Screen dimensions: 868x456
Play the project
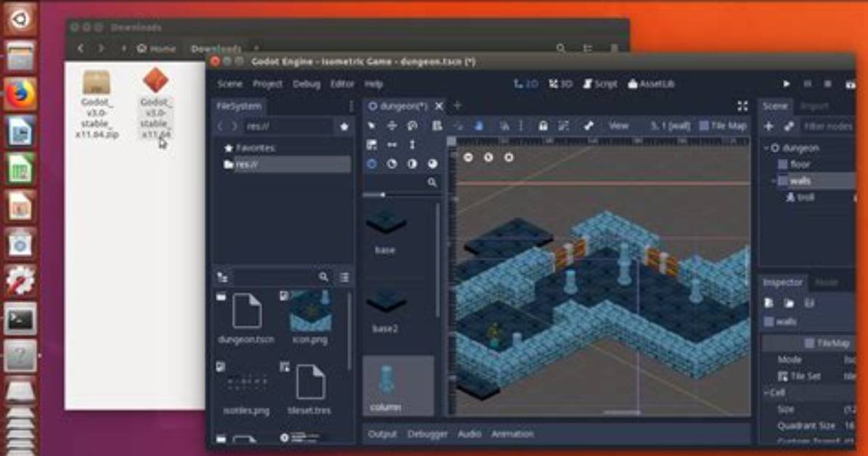tap(786, 84)
